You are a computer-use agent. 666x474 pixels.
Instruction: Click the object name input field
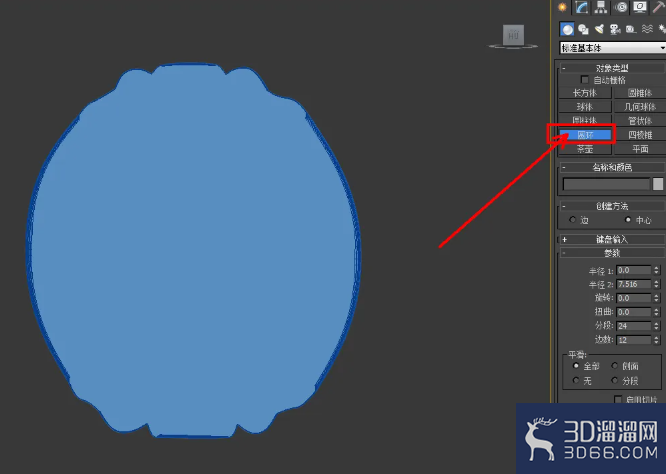tap(606, 184)
